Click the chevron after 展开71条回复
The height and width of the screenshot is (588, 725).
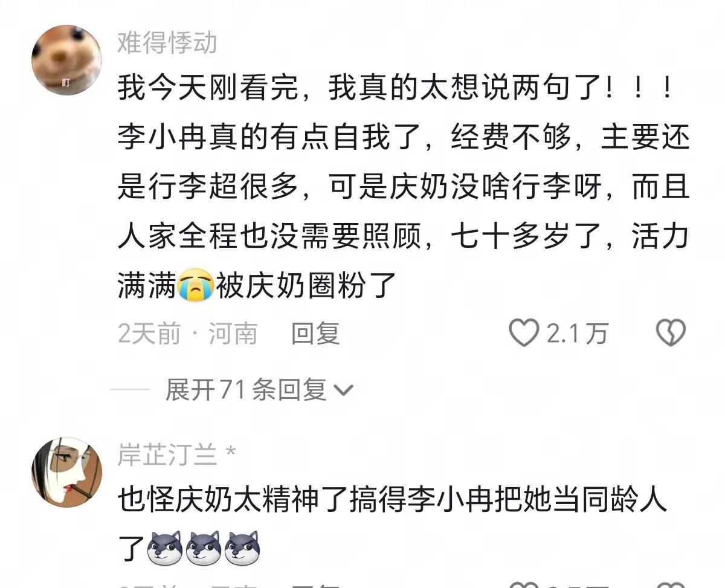point(343,391)
